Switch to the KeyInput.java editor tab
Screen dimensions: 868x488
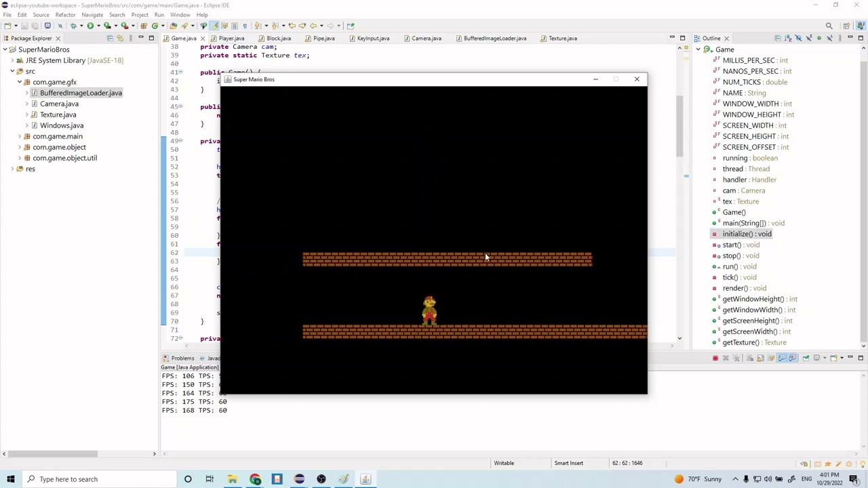[x=373, y=39]
